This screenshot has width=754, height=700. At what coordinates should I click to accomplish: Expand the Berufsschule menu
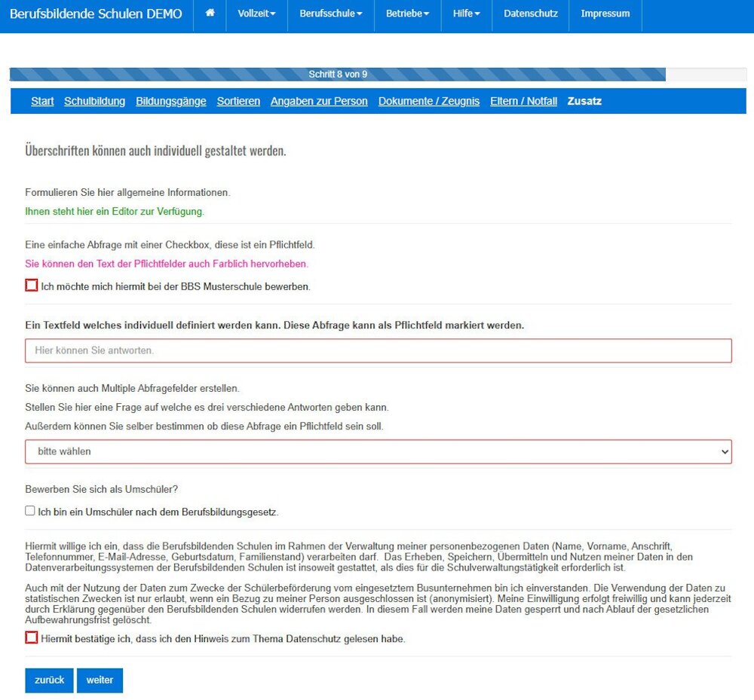tap(330, 14)
